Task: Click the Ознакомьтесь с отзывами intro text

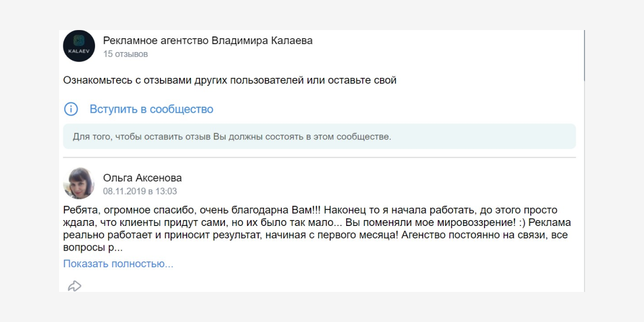Action: click(230, 80)
